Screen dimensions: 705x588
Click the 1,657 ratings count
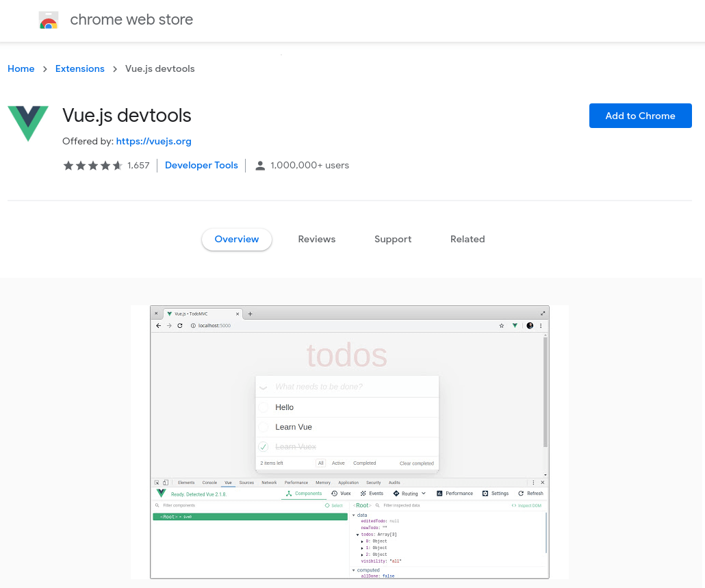(x=138, y=166)
